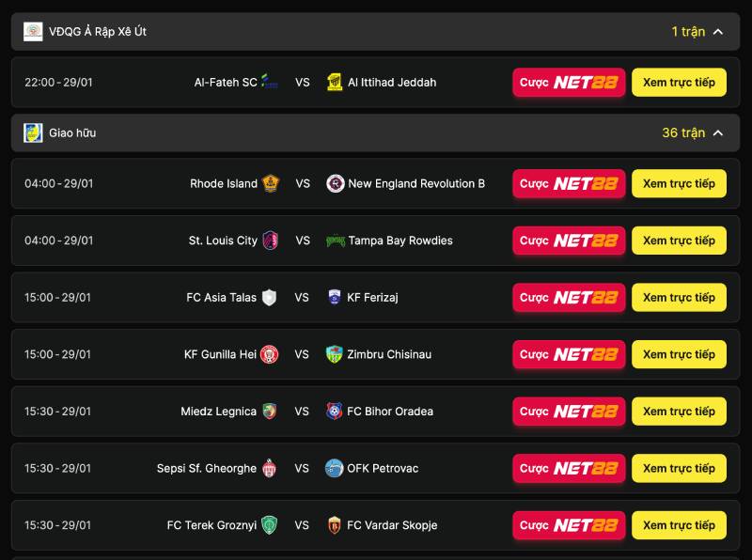The width and height of the screenshot is (752, 560).
Task: Click the Giao hữu league header logo
Action: click(33, 132)
